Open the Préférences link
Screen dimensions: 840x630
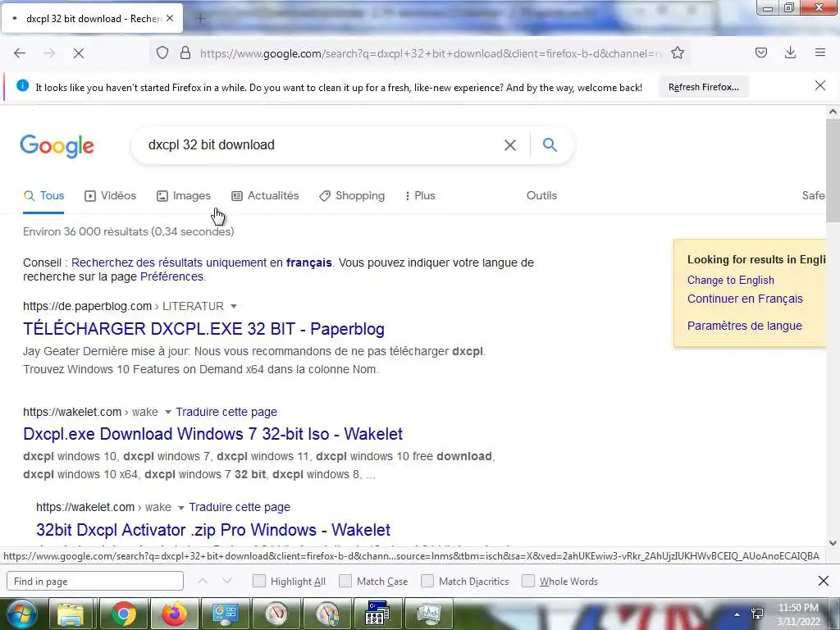171,276
